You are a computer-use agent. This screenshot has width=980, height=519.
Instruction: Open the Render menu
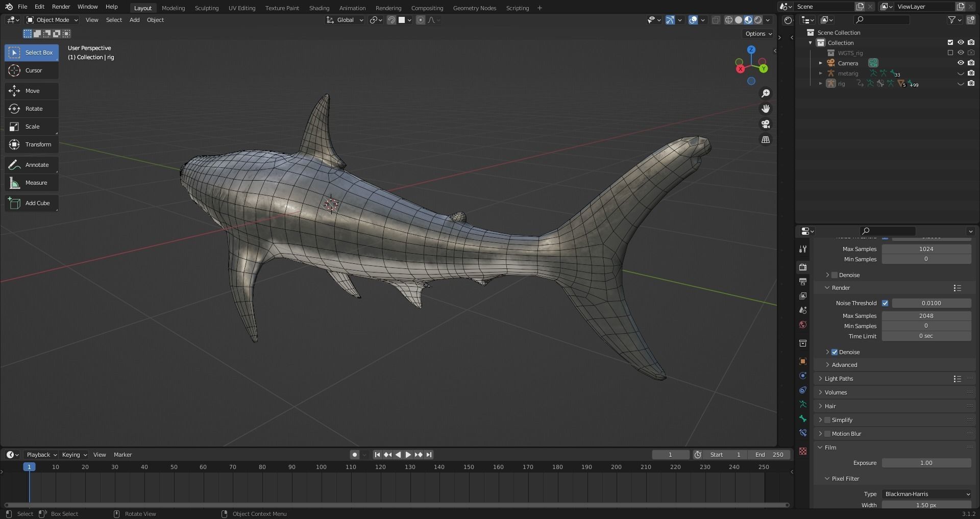[61, 7]
